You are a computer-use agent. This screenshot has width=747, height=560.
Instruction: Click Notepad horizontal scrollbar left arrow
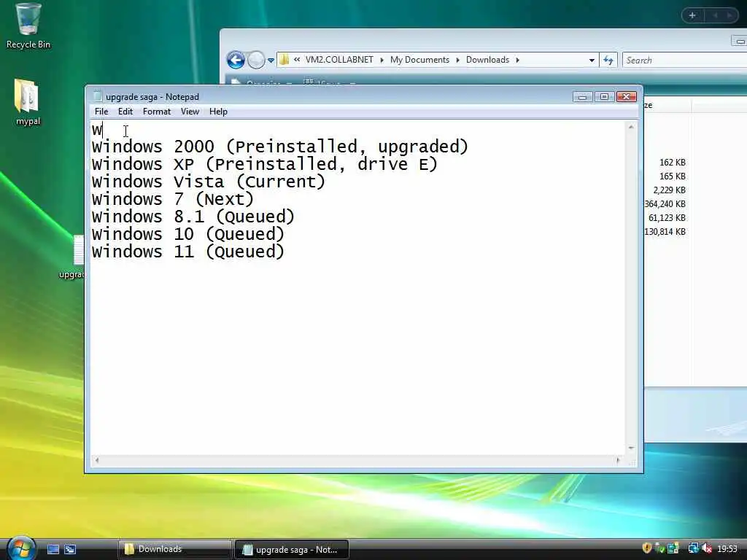[x=97, y=461]
